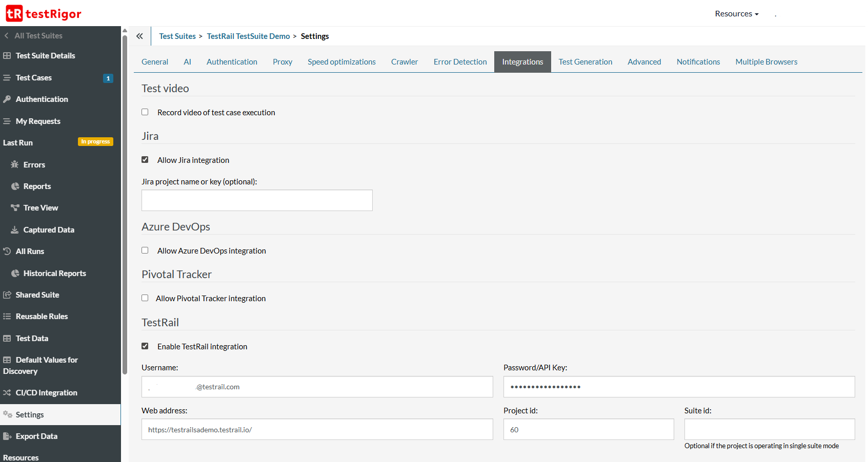Follow the Test Suites breadcrumb link

(x=177, y=36)
